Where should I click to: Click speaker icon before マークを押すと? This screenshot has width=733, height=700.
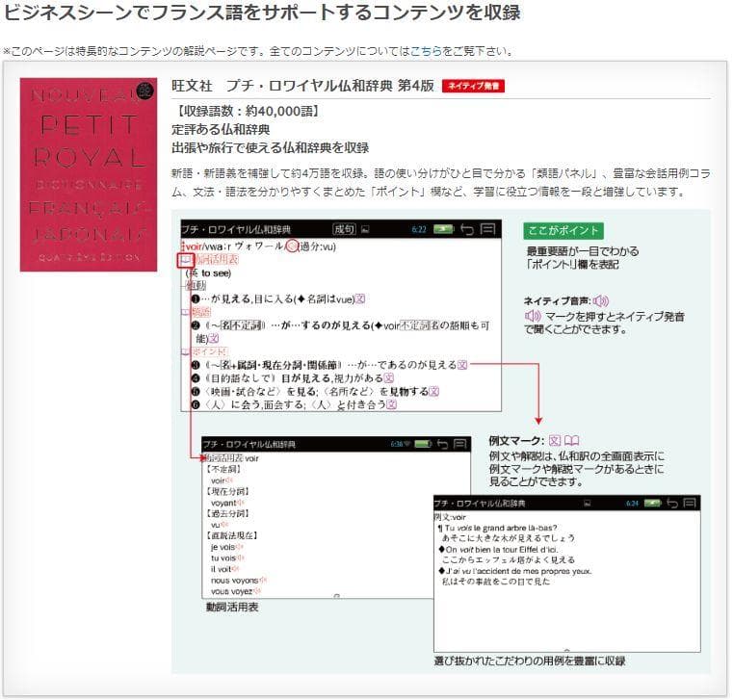click(x=533, y=317)
